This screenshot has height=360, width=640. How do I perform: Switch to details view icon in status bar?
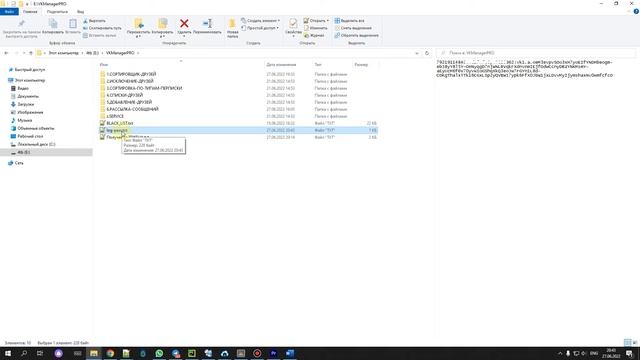627,342
